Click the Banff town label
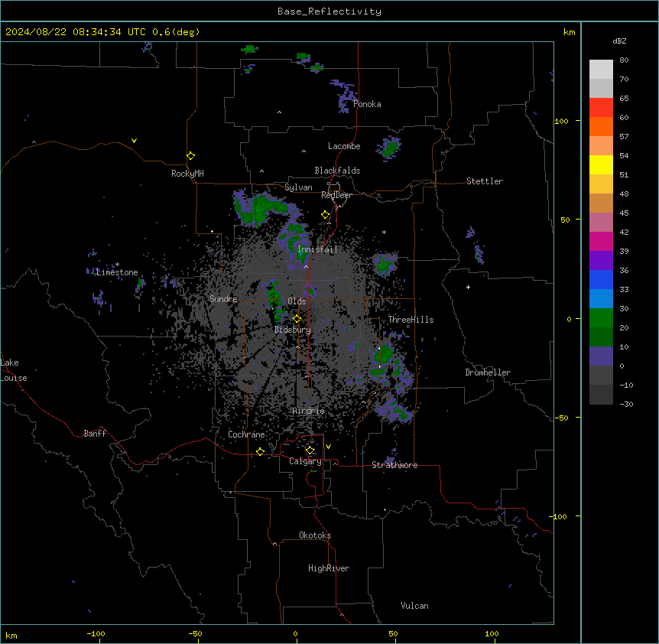The height and width of the screenshot is (644, 659). click(95, 434)
